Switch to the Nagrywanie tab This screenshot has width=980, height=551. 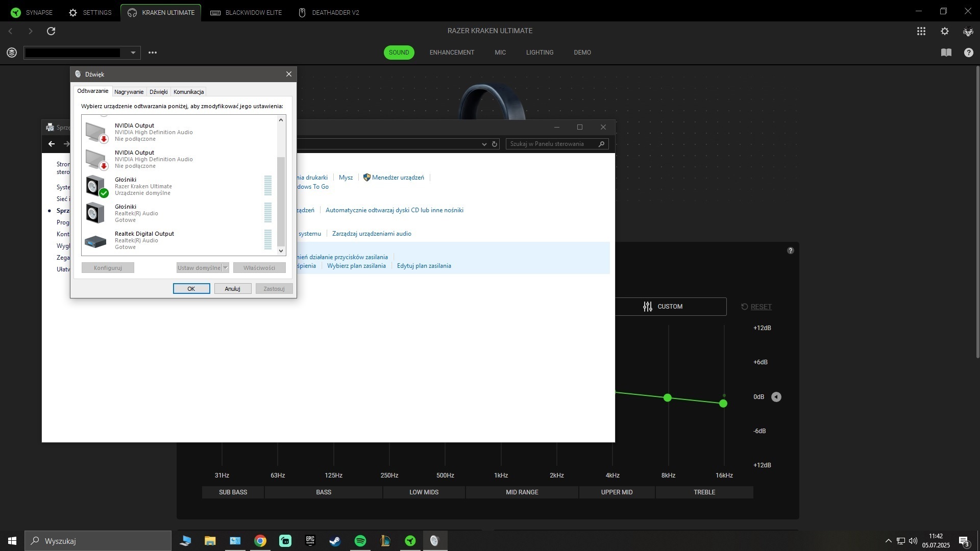pos(129,92)
